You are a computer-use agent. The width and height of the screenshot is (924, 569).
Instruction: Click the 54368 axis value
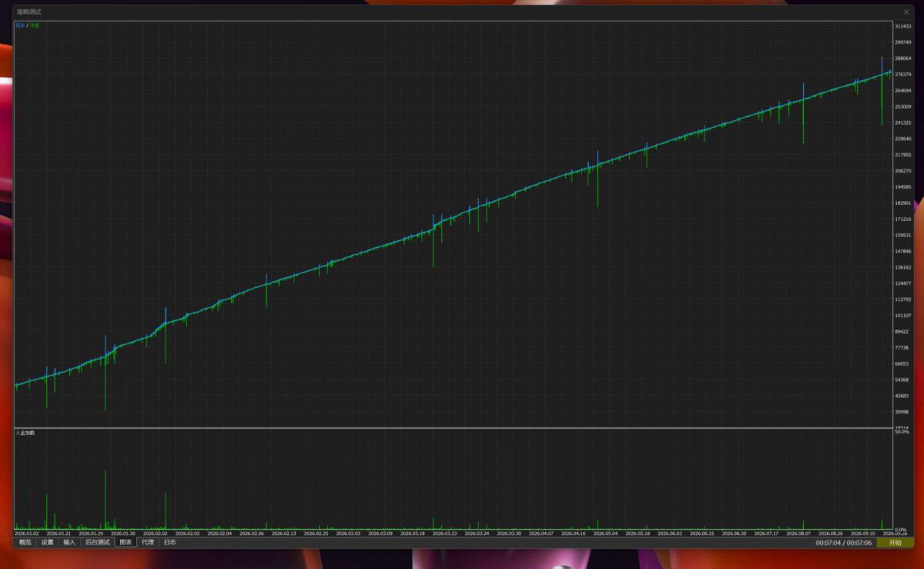pos(902,380)
